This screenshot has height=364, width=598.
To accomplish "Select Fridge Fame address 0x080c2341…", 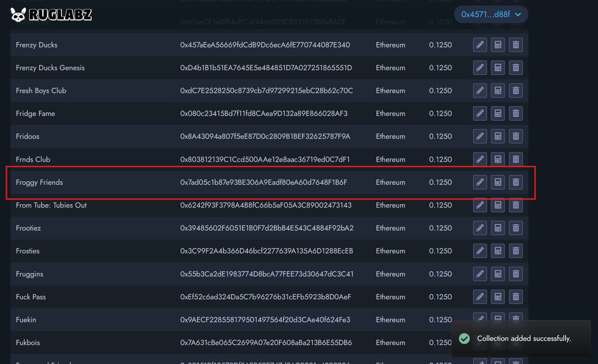I will coord(264,114).
